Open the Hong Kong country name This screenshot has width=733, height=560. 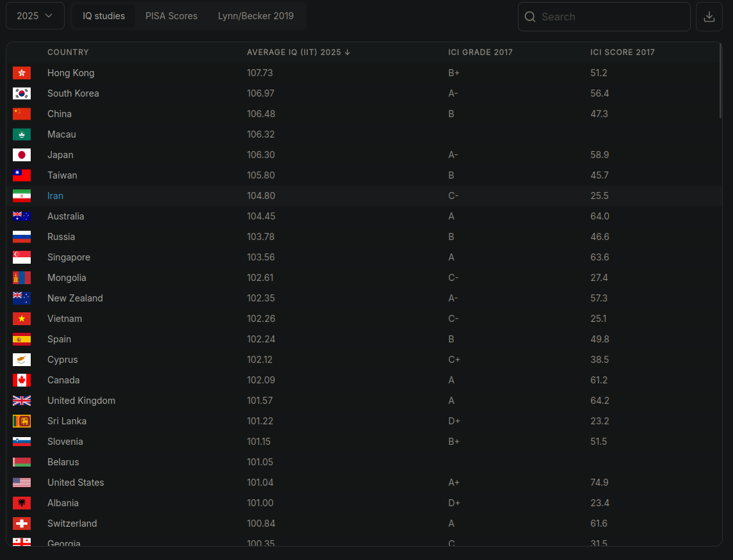coord(70,73)
